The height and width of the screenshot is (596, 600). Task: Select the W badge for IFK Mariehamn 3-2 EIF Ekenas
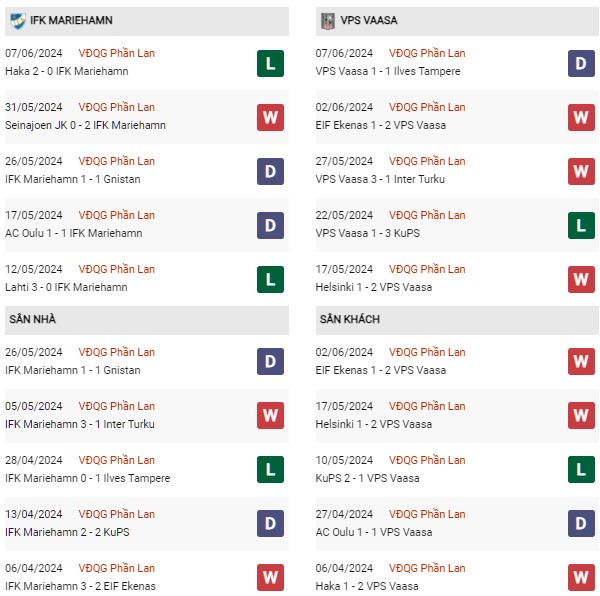pyautogui.click(x=270, y=577)
